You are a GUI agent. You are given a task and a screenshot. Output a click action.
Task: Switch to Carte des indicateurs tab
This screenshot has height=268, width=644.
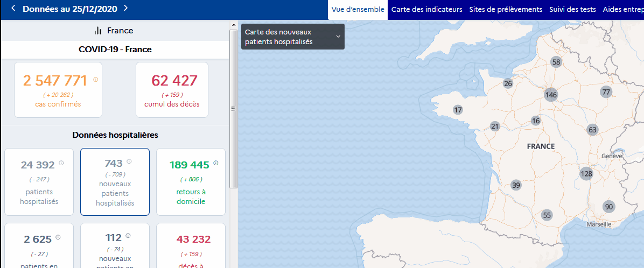[426, 10]
